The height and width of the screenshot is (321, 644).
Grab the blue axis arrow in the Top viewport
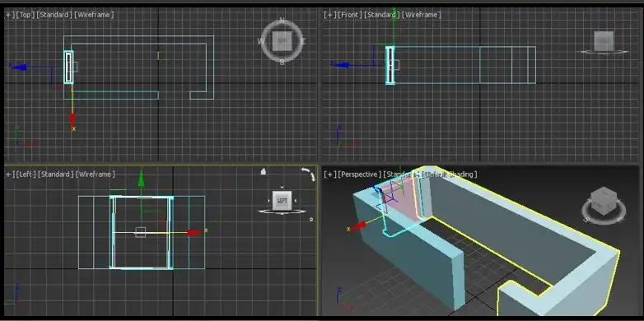(19, 67)
